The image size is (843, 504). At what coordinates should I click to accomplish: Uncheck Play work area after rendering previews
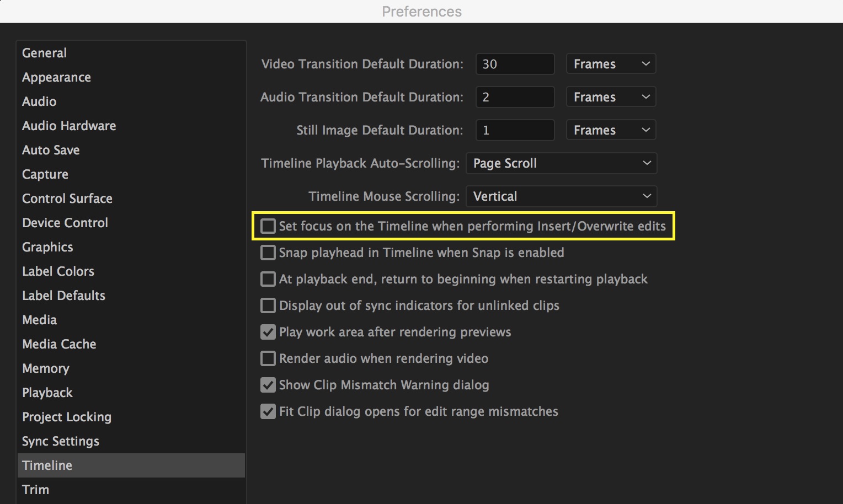point(268,332)
